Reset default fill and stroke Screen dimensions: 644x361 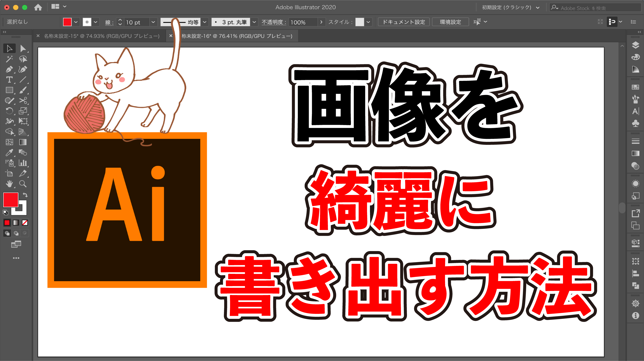click(6, 212)
